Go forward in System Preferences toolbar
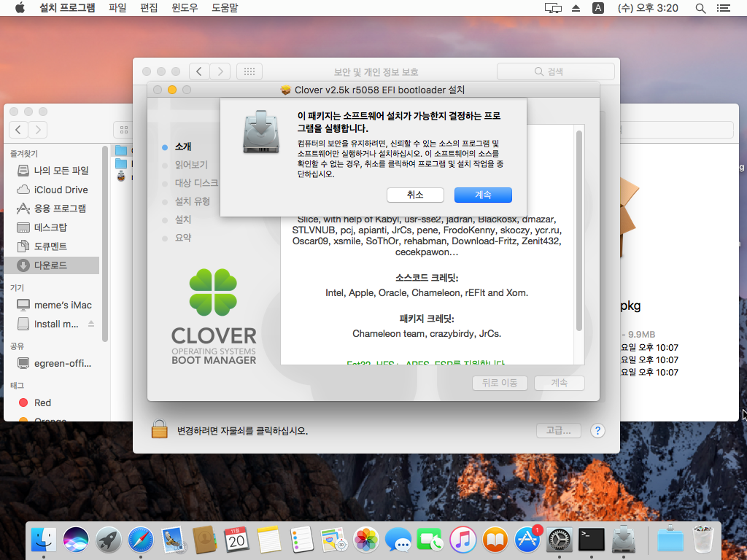747x560 pixels. pos(220,71)
